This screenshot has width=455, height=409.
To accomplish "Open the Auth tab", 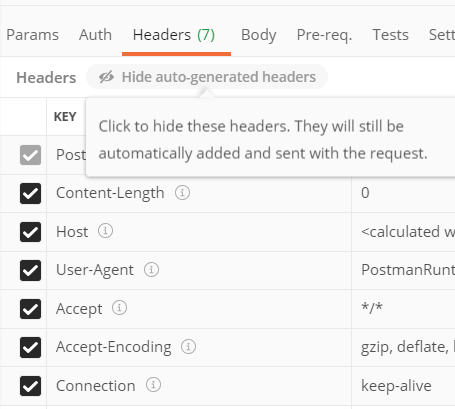I will [95, 35].
